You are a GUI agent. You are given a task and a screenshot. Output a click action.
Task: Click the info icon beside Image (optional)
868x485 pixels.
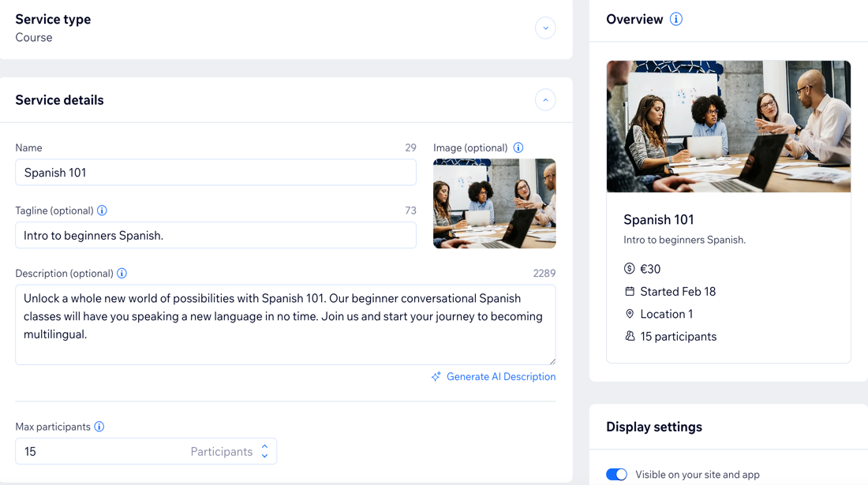tap(518, 147)
